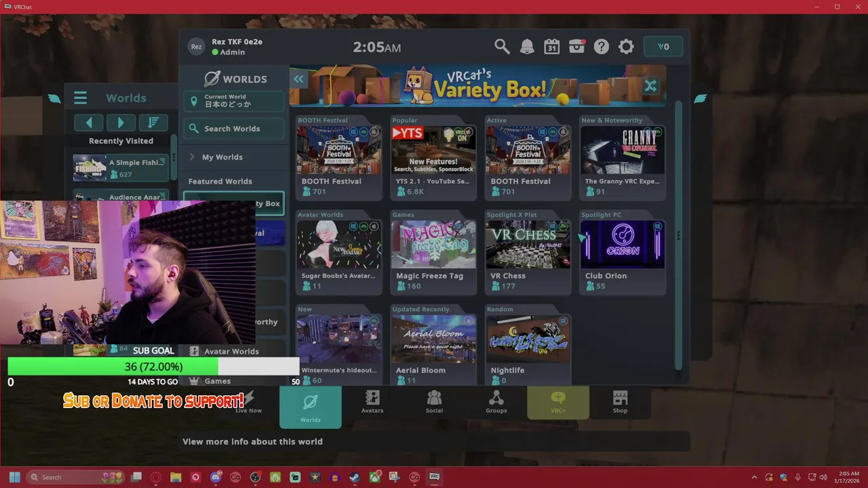Open the Xbox app from the taskbar

click(x=374, y=477)
